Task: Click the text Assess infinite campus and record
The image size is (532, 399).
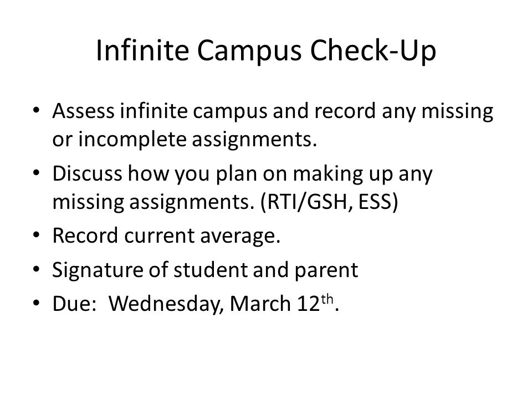Action: (x=214, y=111)
